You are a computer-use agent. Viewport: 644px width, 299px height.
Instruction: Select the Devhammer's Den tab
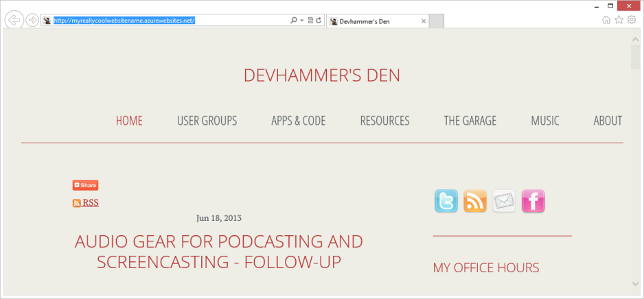378,21
